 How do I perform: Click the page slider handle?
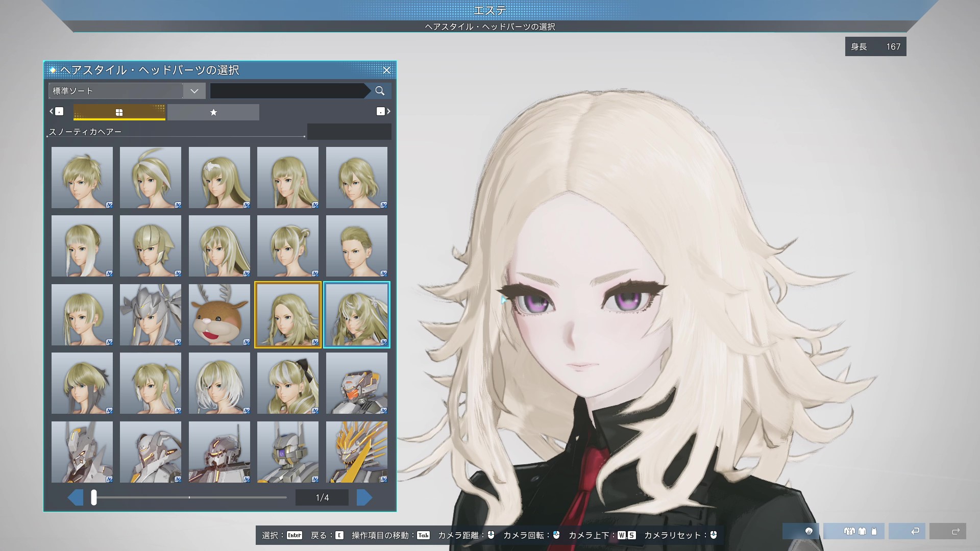94,497
